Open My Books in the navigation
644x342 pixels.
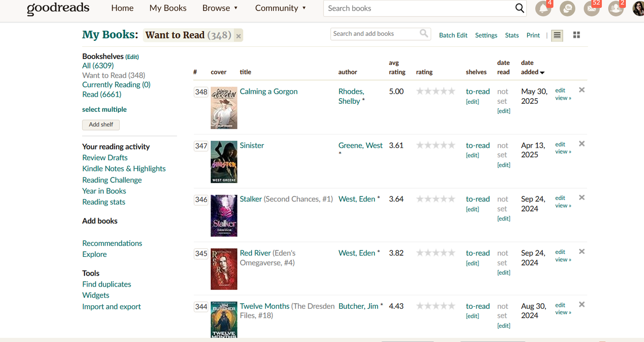(x=168, y=8)
